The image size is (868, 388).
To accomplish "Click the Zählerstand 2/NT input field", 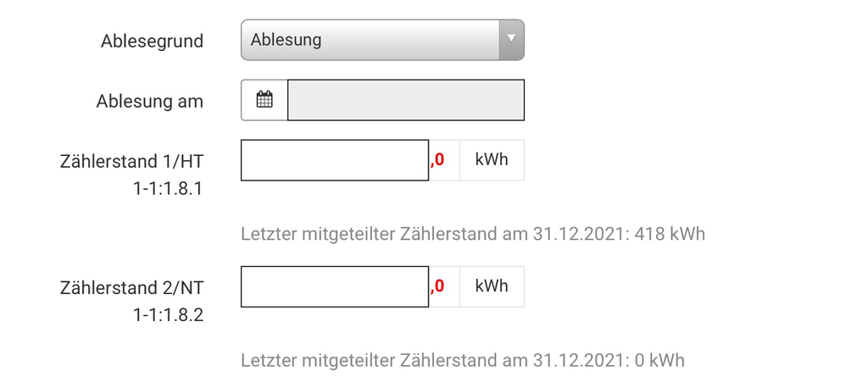I will point(334,286).
